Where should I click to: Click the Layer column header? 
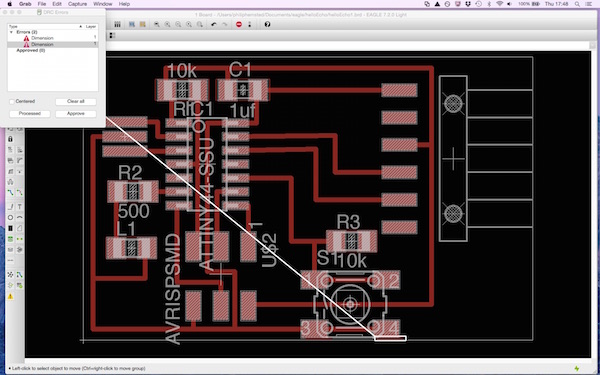[91, 26]
